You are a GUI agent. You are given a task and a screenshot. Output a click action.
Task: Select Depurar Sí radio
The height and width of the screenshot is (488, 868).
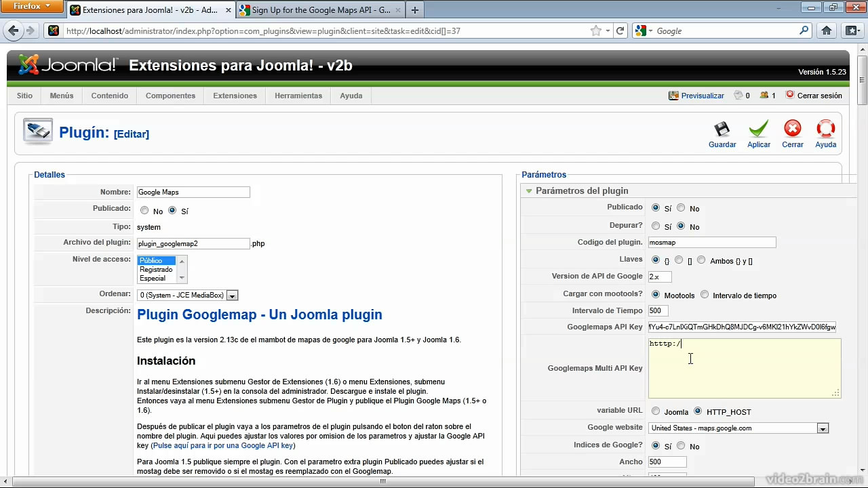pos(656,226)
